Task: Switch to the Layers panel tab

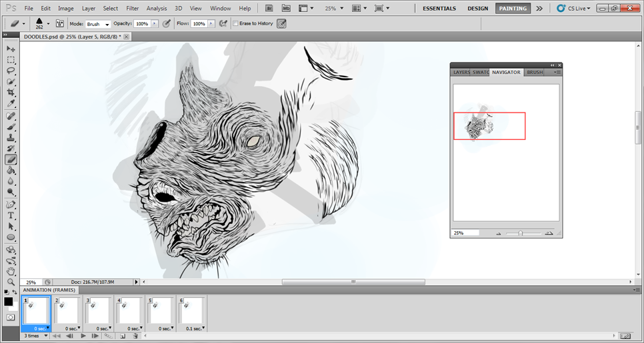Action: [461, 72]
